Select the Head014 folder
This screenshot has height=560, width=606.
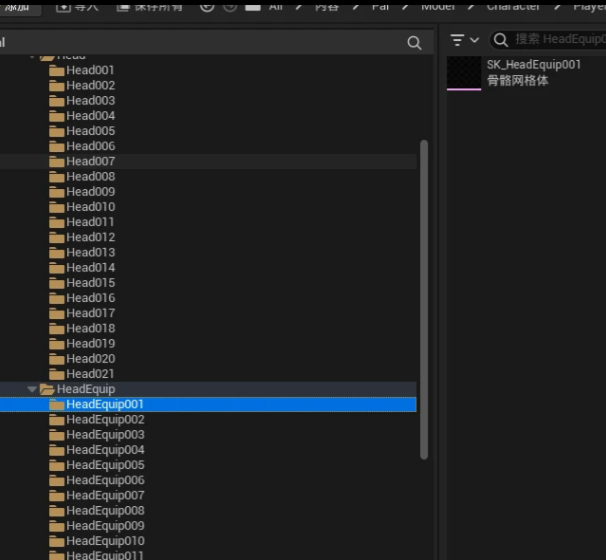[90, 267]
